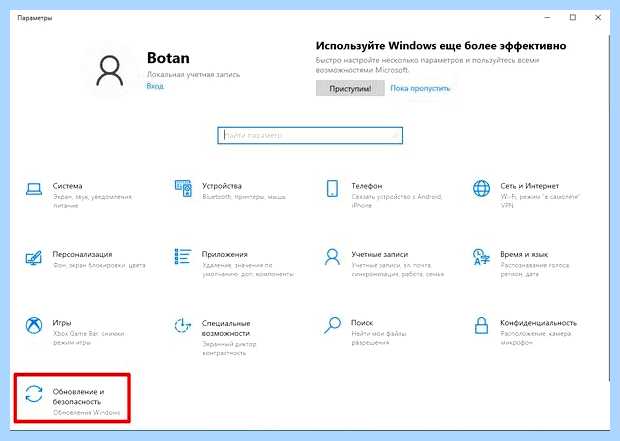This screenshot has height=441, width=620.
Task: Select the Персонализация title text
Action: tap(83, 254)
